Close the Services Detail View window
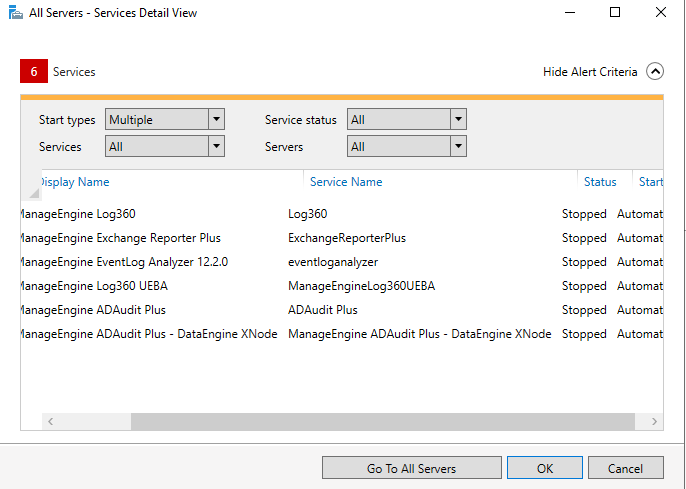 coord(661,12)
